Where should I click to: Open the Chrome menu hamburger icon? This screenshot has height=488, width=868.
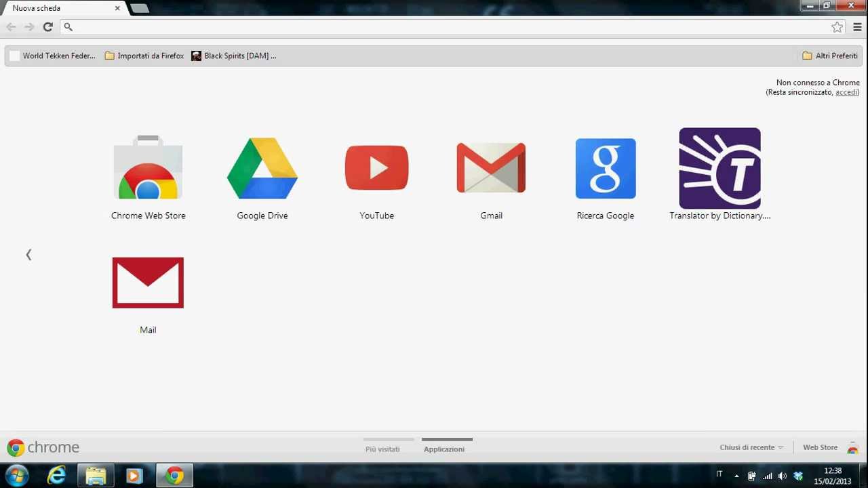tap(858, 27)
